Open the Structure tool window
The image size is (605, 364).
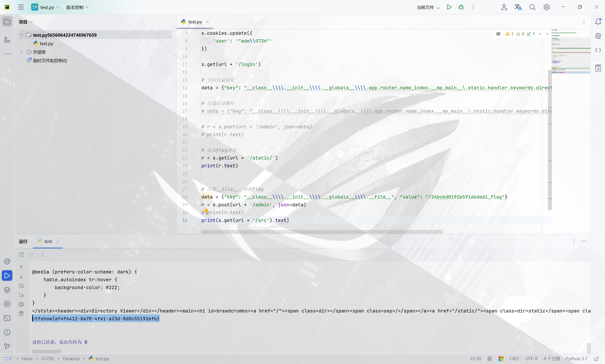tap(7, 40)
